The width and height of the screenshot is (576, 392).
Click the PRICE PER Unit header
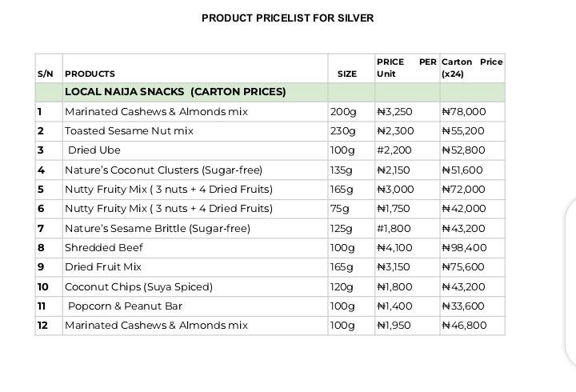click(406, 67)
